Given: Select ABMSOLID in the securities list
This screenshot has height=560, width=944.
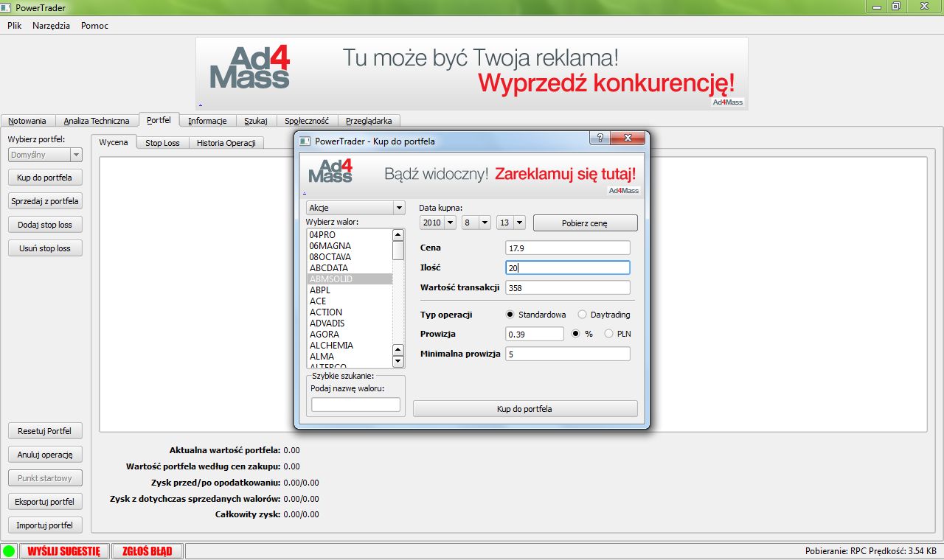Looking at the screenshot, I should [x=350, y=279].
